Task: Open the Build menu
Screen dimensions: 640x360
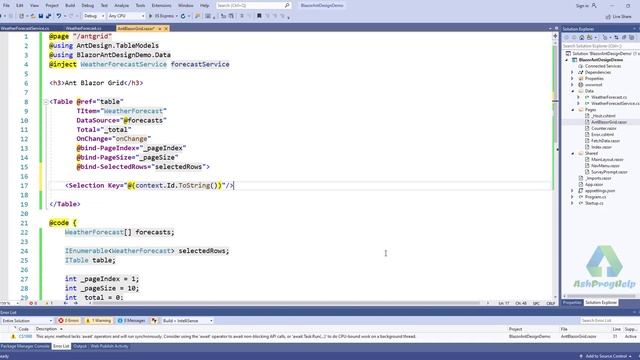Action: click(70, 6)
